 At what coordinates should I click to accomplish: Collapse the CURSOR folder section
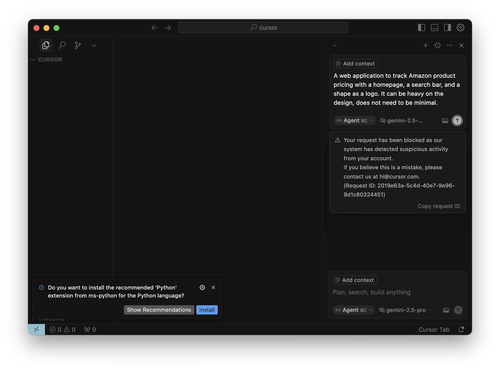click(47, 60)
